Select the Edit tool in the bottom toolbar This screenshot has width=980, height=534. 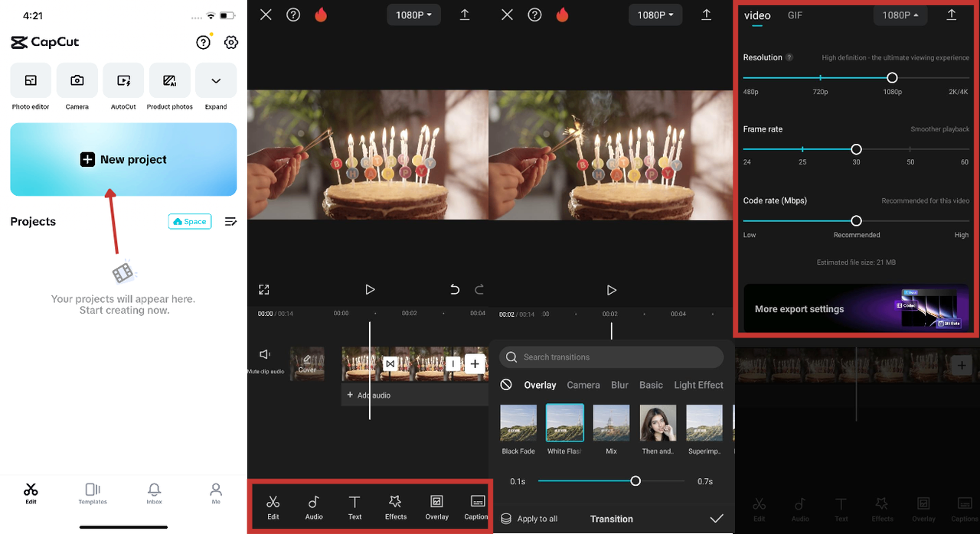273,506
